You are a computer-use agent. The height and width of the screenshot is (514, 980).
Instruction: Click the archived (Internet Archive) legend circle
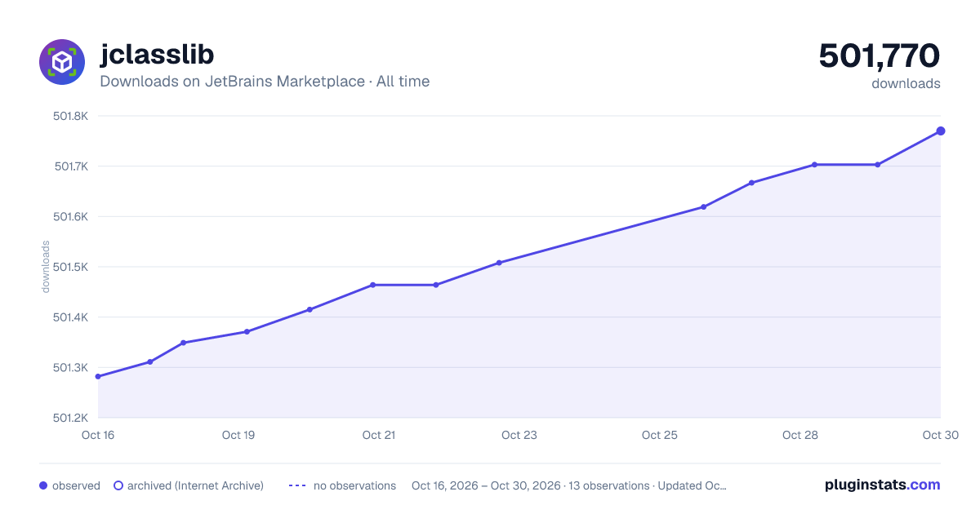(118, 485)
